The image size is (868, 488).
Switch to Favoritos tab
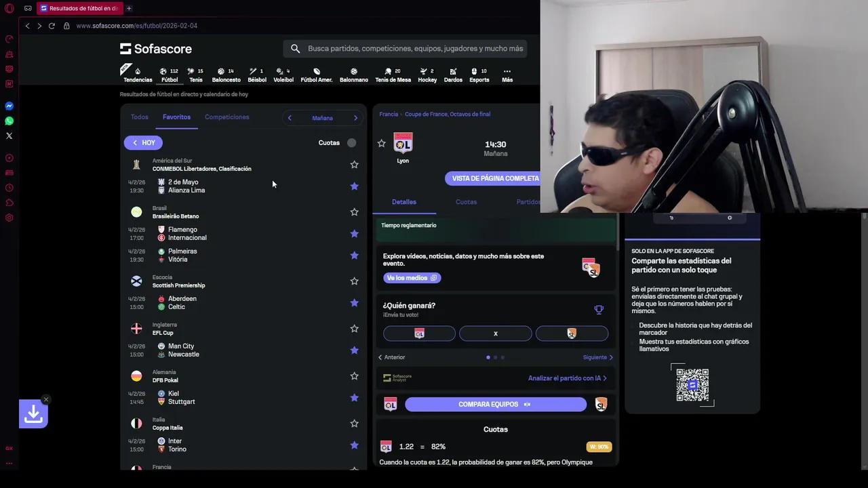click(x=176, y=117)
